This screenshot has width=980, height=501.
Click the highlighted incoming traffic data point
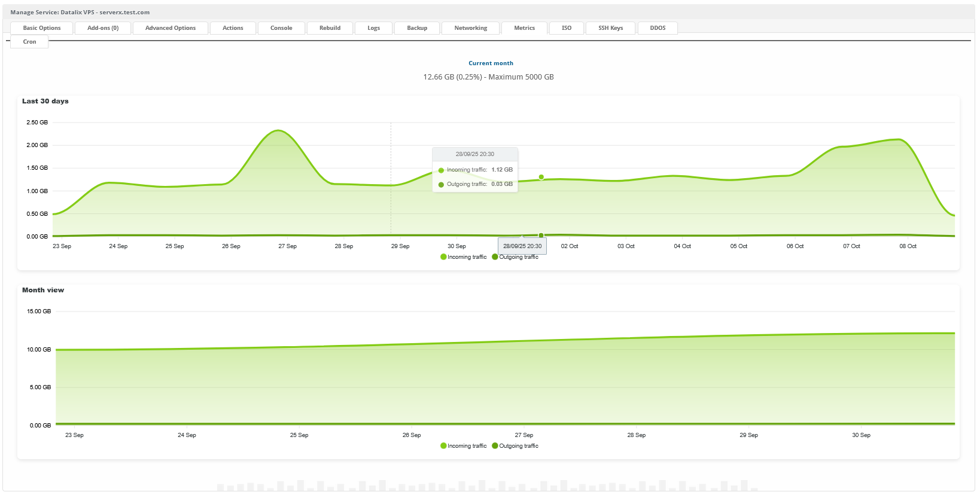coord(541,177)
